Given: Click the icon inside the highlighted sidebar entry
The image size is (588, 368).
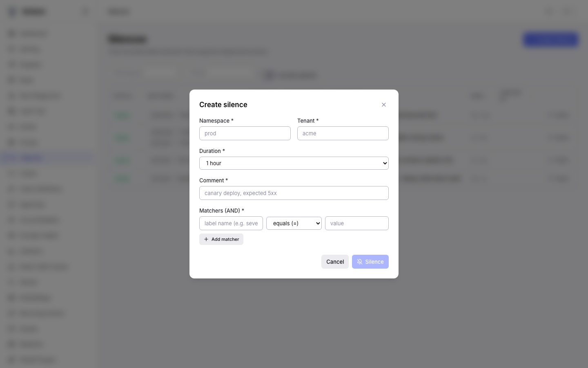Looking at the screenshot, I should click(x=11, y=158).
